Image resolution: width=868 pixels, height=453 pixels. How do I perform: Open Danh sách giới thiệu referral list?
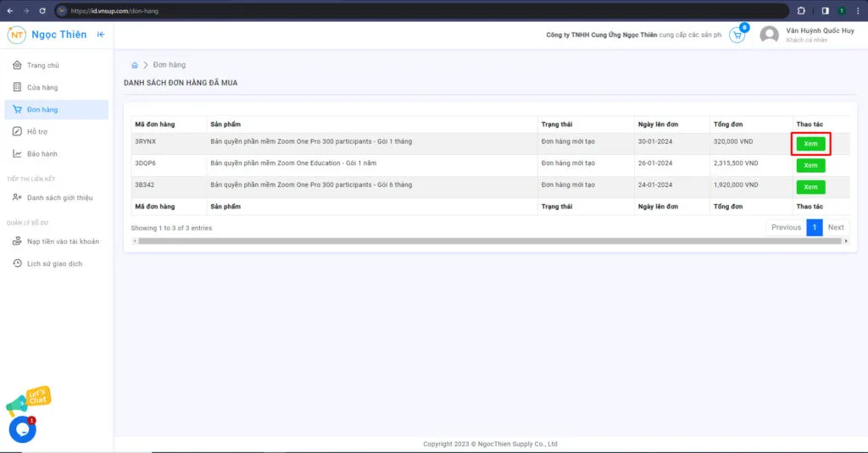coord(59,197)
